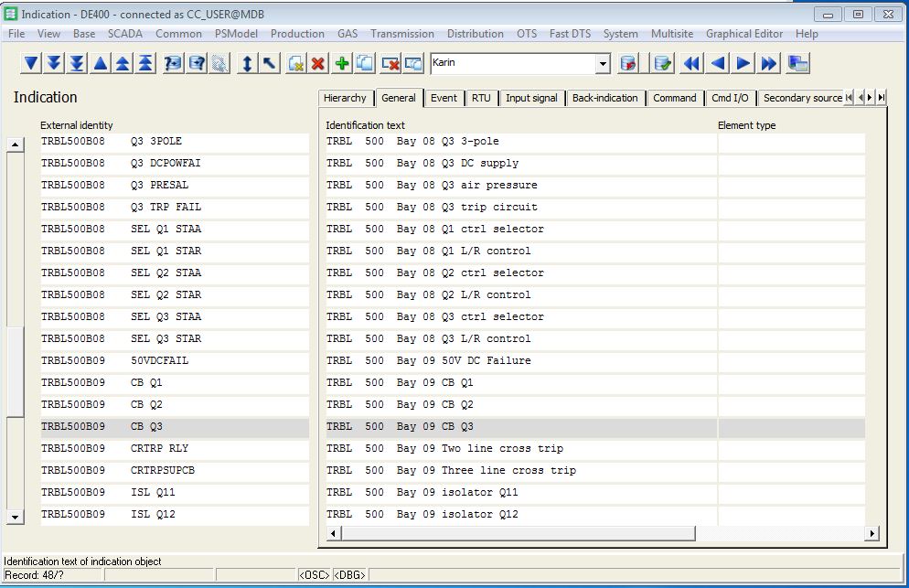Click the enter query database icon
This screenshot has height=588, width=909.
pyautogui.click(x=173, y=62)
